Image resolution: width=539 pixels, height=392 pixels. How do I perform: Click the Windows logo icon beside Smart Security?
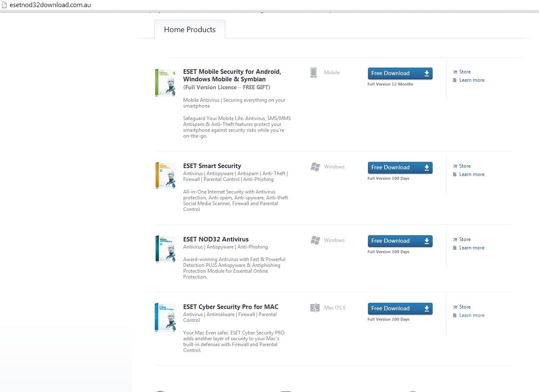tap(315, 167)
